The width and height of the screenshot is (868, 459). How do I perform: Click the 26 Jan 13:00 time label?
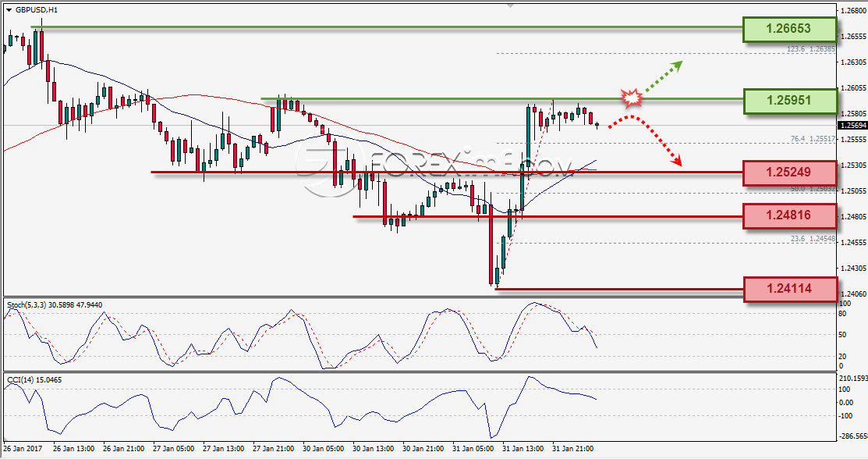coord(73,449)
